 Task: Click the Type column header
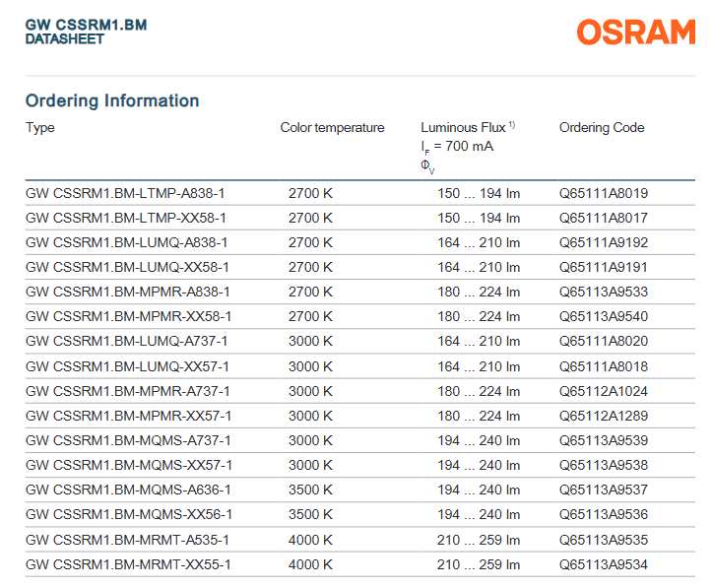pos(40,128)
